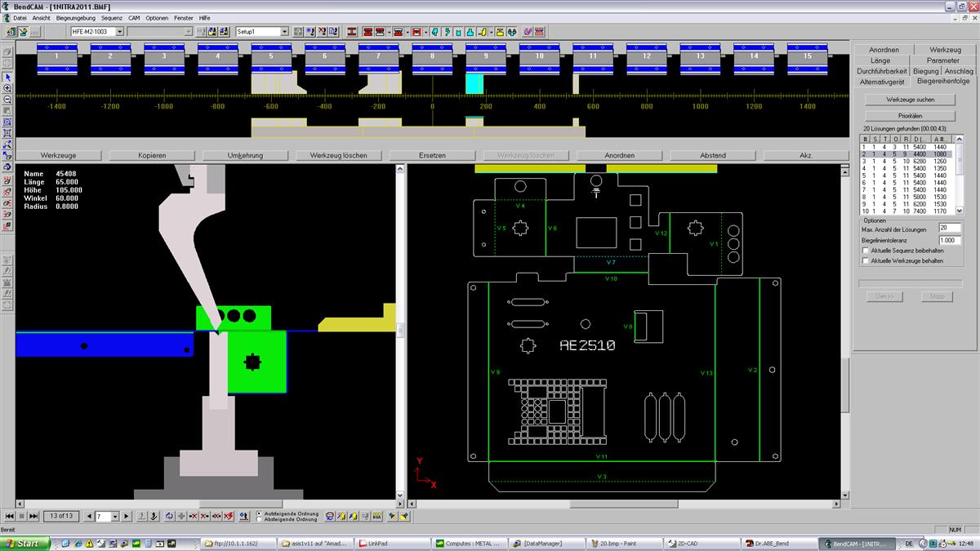980x551 pixels.
Task: Click the blue rotate arrows icon
Action: point(168,517)
